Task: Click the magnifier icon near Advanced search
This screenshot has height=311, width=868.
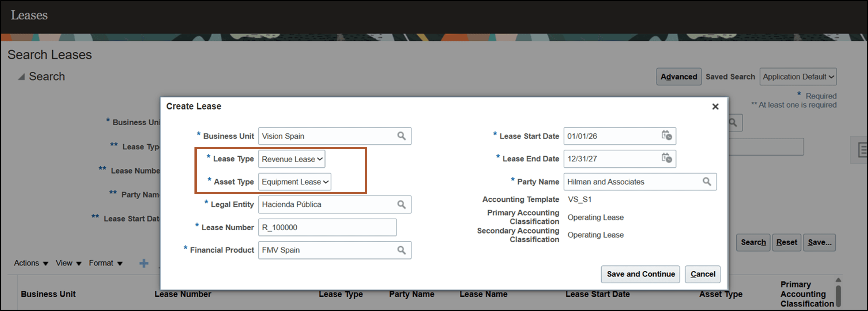Action: pos(733,123)
